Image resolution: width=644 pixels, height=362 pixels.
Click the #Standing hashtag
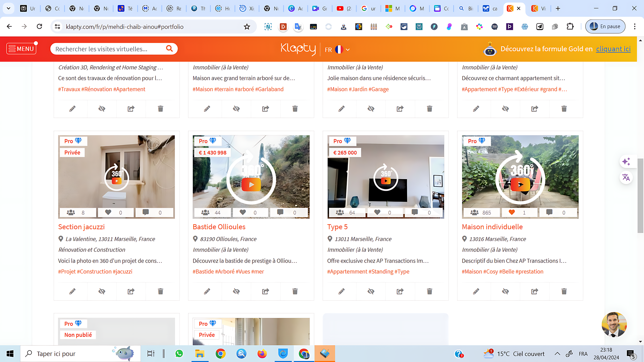381,271
